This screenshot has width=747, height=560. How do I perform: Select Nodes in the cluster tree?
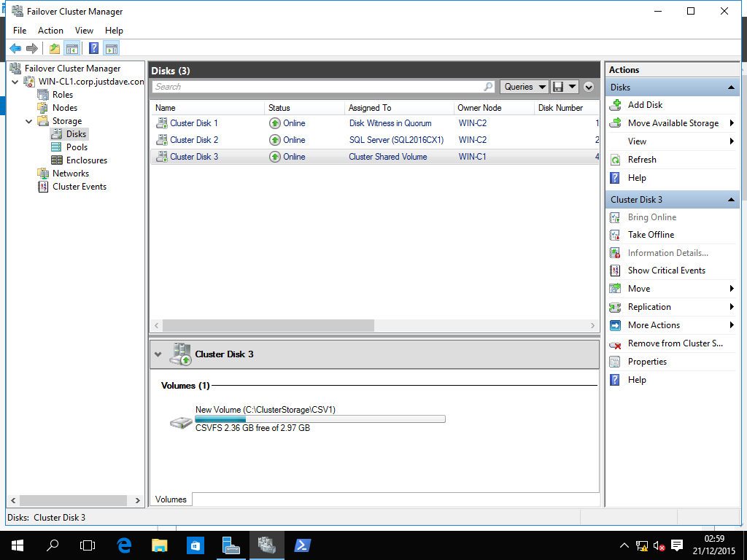(65, 108)
